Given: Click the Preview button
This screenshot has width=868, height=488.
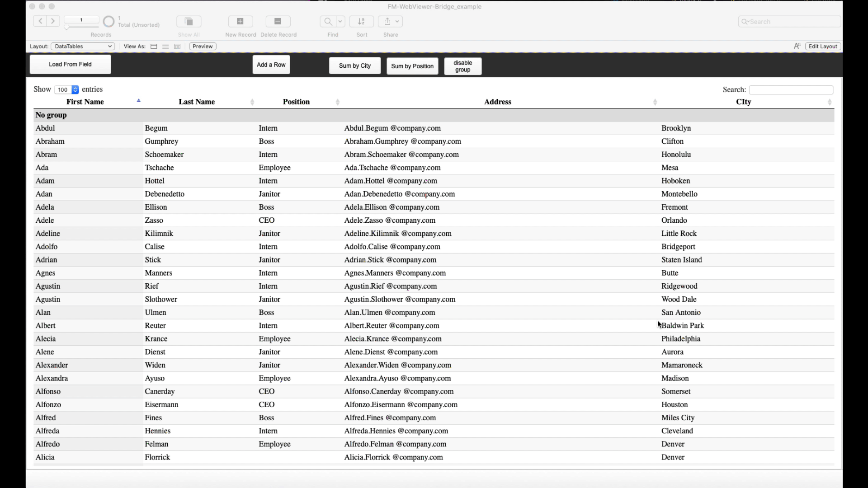Looking at the screenshot, I should pos(203,47).
